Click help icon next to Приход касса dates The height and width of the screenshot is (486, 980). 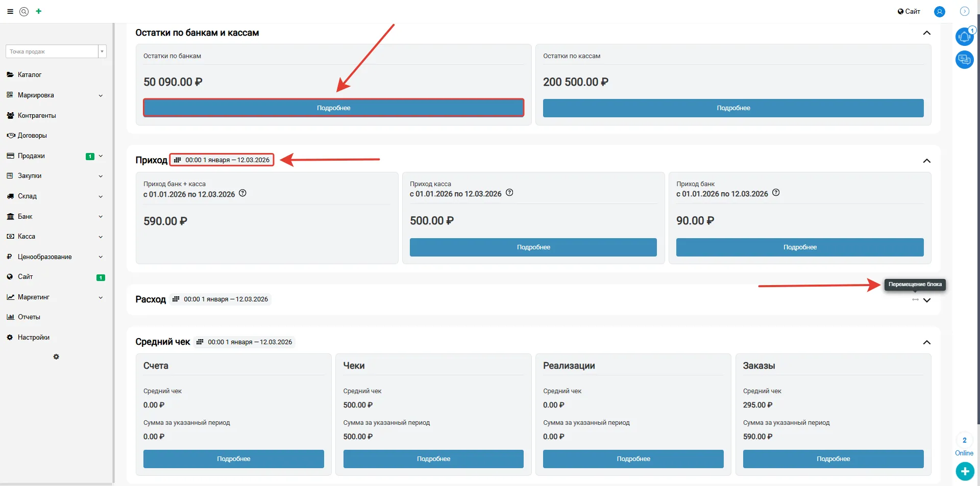click(509, 193)
